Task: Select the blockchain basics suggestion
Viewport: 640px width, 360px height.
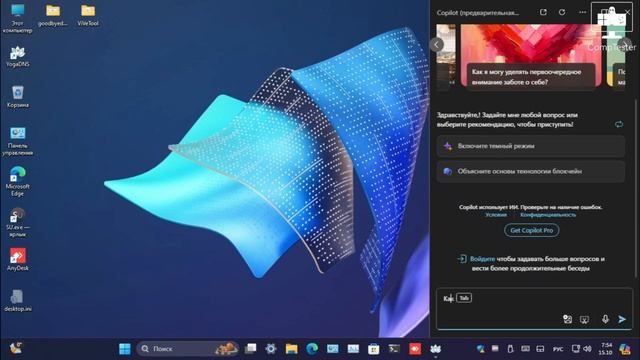Action: click(531, 171)
